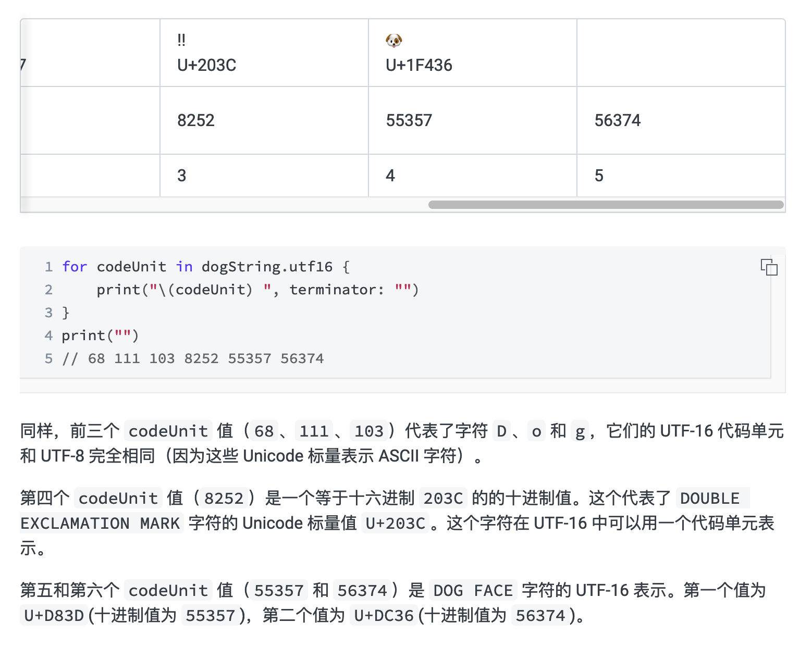Click the U+203C code point label
The width and height of the screenshot is (812, 647).
coord(207,65)
